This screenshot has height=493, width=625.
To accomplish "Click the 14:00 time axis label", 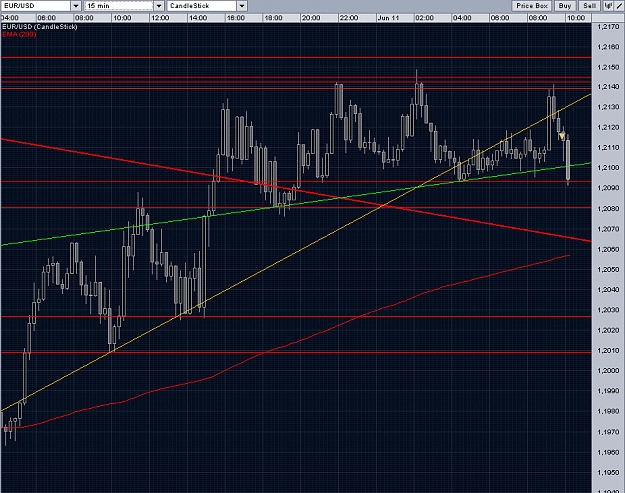I will click(198, 18).
